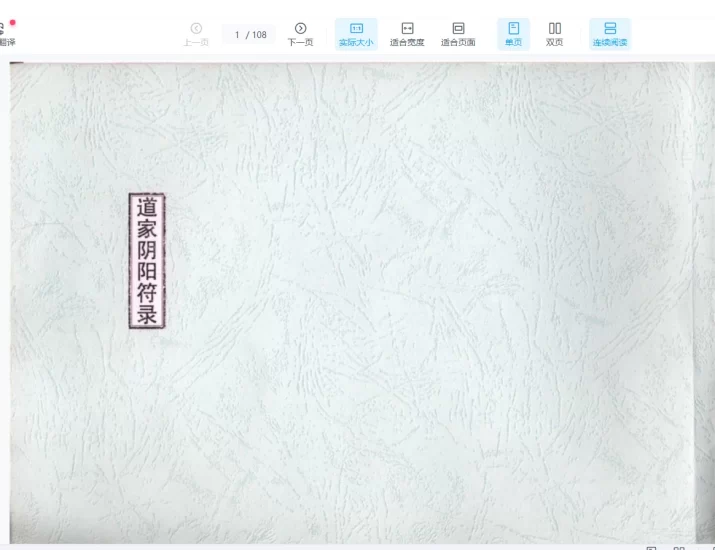The width and height of the screenshot is (715, 550).
Task: Click the total page count 108
Action: point(259,35)
